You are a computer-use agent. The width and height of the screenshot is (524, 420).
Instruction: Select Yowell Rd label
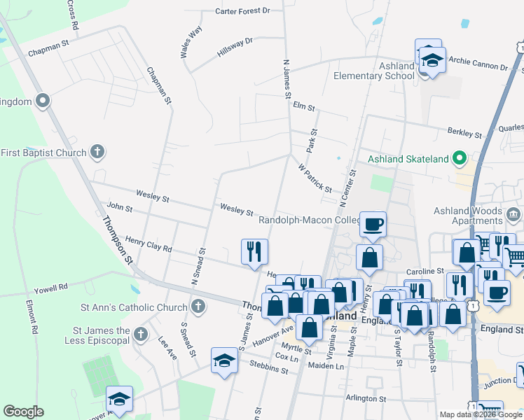pyautogui.click(x=51, y=289)
